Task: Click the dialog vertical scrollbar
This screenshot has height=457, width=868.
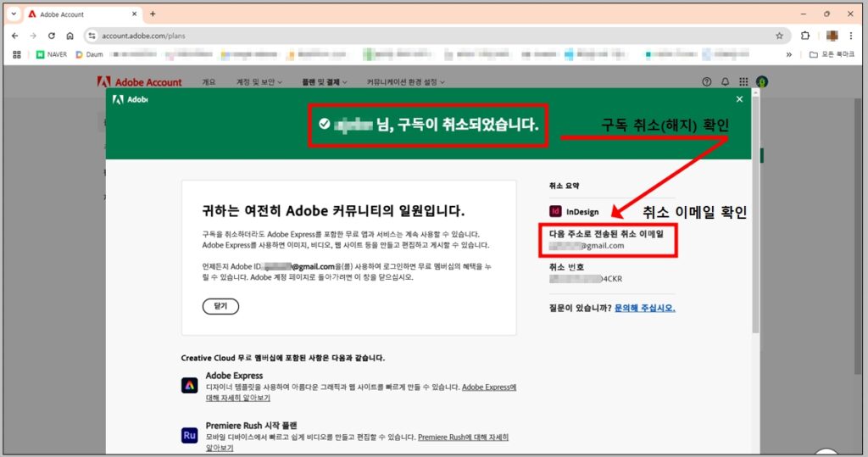Action: click(755, 214)
